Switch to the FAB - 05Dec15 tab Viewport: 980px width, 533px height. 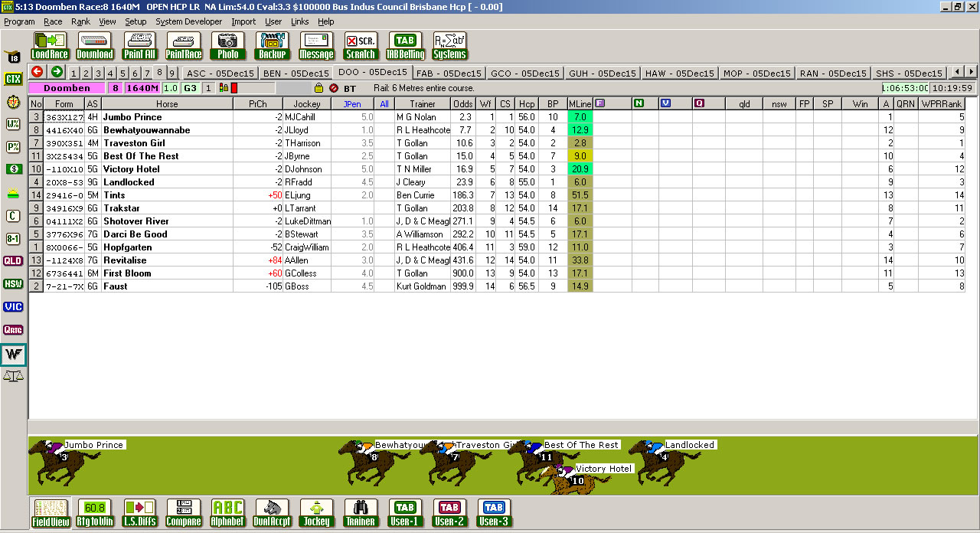pos(449,74)
